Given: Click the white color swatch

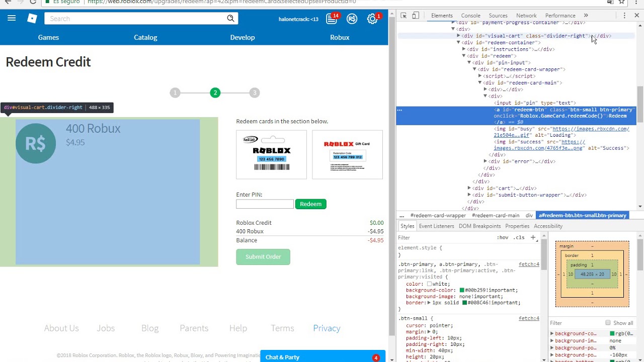Looking at the screenshot, I should point(429,284).
